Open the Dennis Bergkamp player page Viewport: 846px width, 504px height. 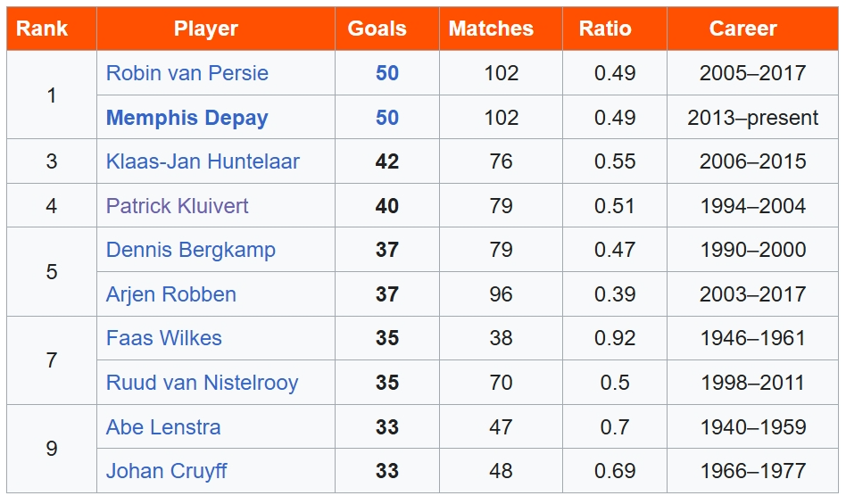click(190, 250)
